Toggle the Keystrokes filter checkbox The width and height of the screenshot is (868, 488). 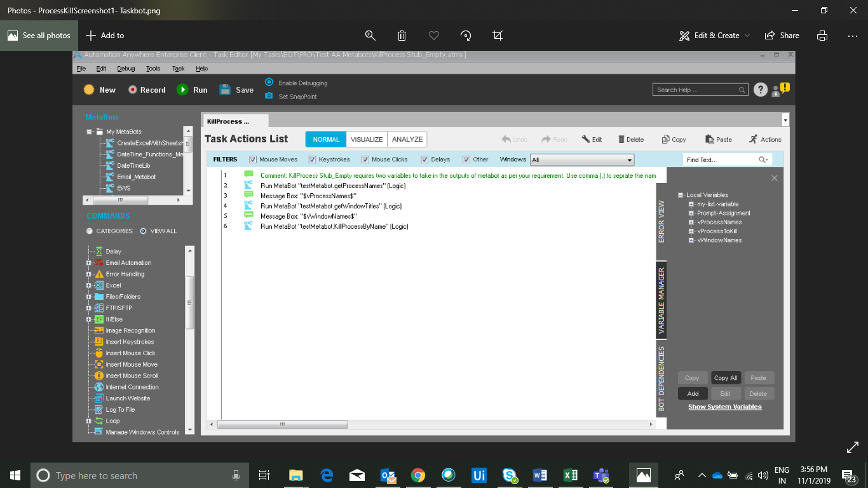pyautogui.click(x=312, y=159)
